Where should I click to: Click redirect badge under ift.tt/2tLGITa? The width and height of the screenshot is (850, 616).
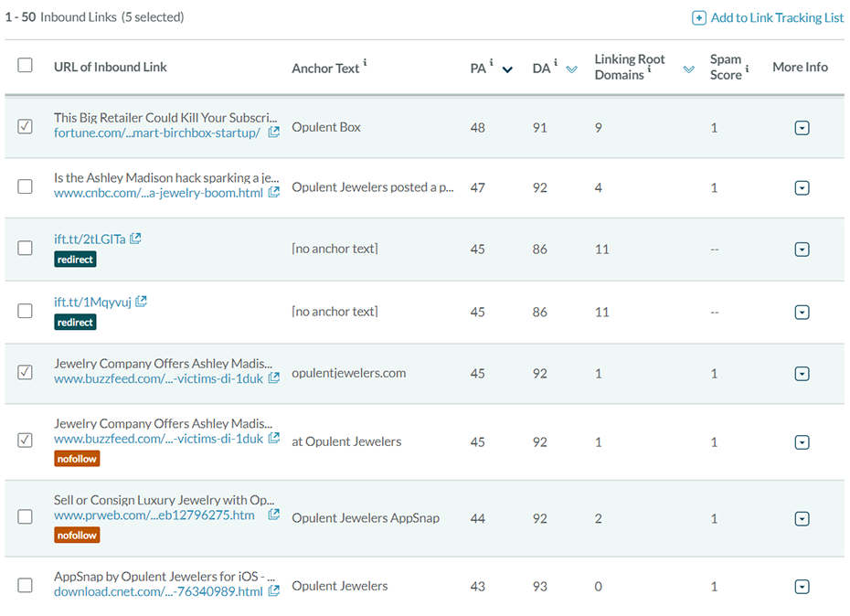pos(75,260)
